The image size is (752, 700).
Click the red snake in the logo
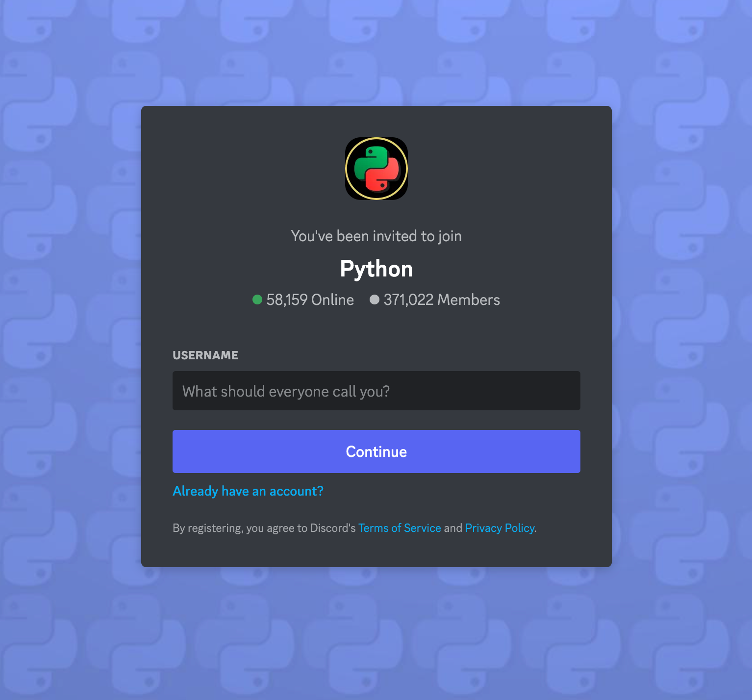383,175
